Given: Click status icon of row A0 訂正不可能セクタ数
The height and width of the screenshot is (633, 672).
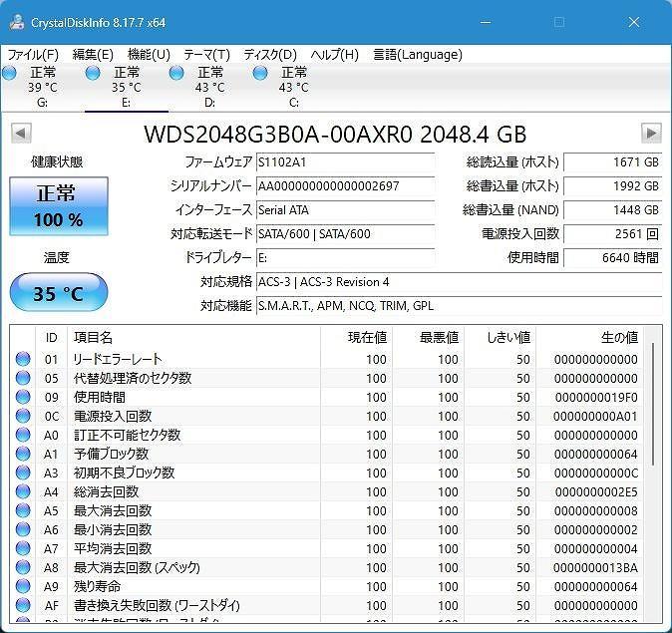Looking at the screenshot, I should coord(23,435).
